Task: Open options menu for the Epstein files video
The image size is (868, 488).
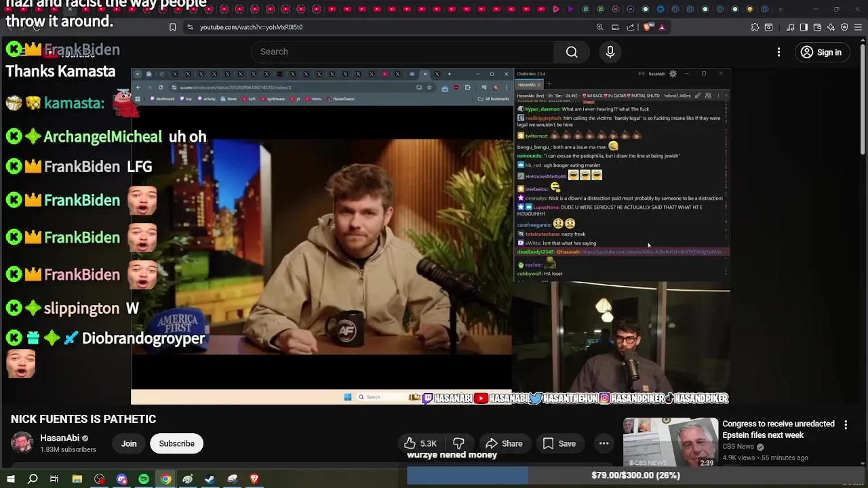Action: [x=846, y=425]
